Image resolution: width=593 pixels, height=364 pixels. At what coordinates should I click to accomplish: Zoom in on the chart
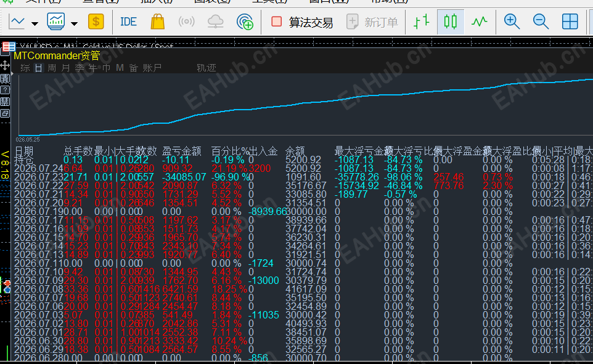(x=512, y=22)
